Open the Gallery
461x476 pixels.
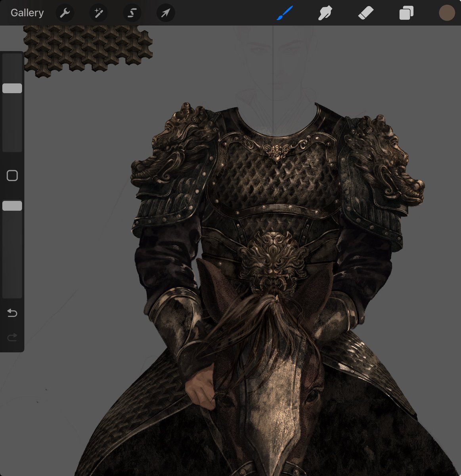pyautogui.click(x=27, y=13)
